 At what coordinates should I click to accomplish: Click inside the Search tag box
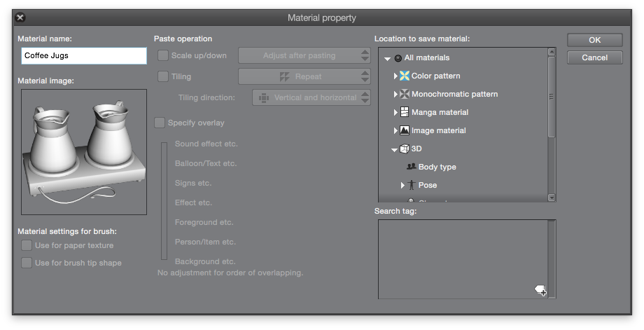coord(463,259)
